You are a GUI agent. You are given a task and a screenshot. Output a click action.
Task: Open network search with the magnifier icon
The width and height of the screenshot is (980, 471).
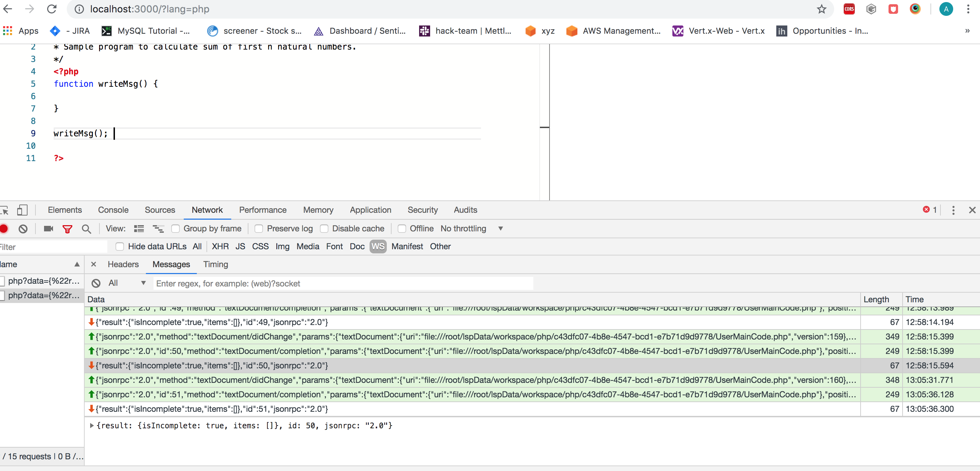point(86,229)
